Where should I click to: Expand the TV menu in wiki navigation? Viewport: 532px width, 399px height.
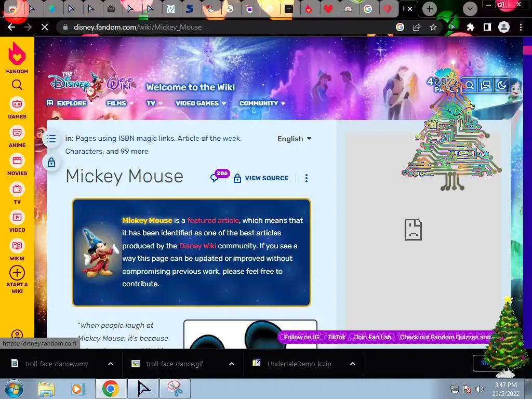click(154, 103)
